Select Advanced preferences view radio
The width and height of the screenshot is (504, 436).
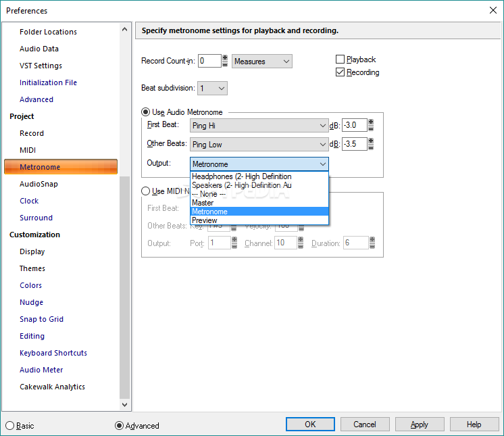point(119,425)
